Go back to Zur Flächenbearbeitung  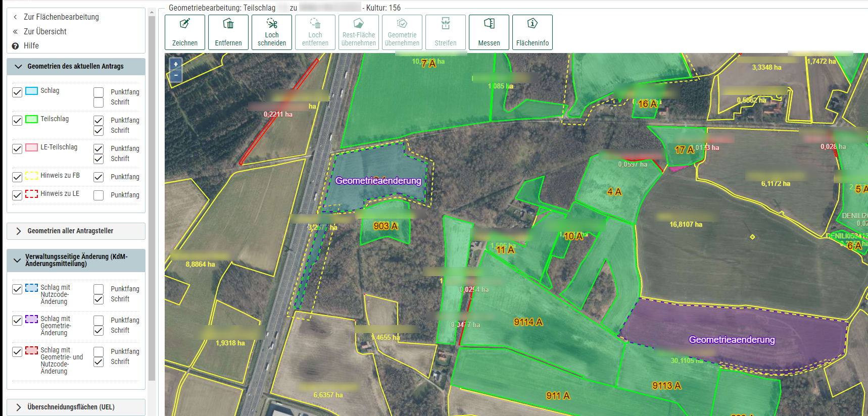pyautogui.click(x=61, y=17)
